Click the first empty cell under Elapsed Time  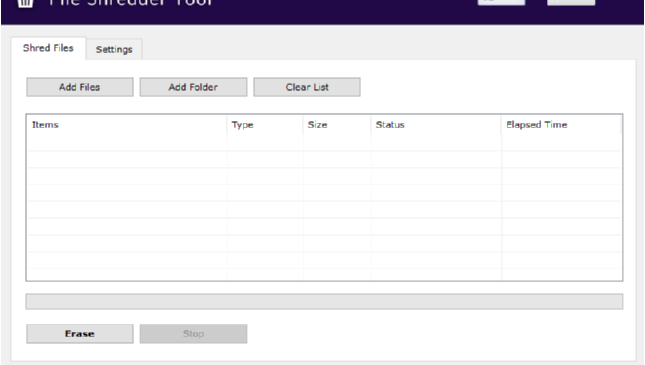[561, 142]
